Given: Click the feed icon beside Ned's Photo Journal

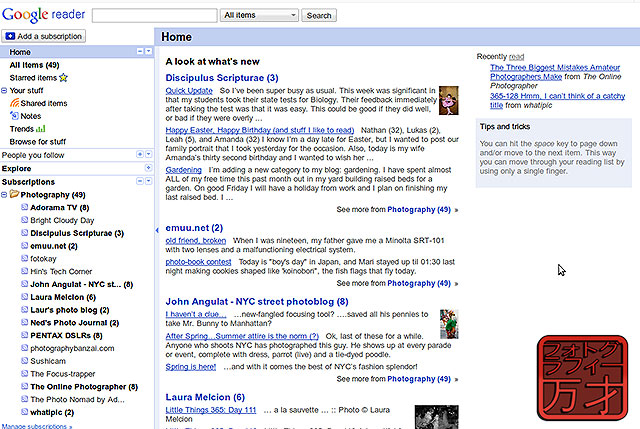Looking at the screenshot, I should [24, 322].
